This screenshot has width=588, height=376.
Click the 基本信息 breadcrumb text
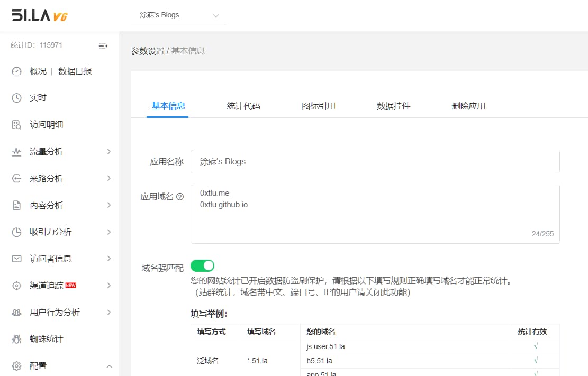pyautogui.click(x=188, y=51)
